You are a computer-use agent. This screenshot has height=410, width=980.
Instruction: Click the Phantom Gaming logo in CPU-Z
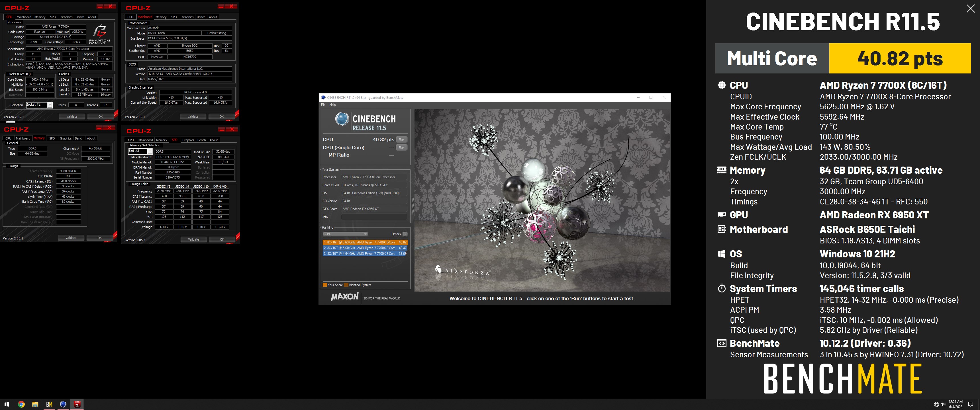[x=99, y=34]
